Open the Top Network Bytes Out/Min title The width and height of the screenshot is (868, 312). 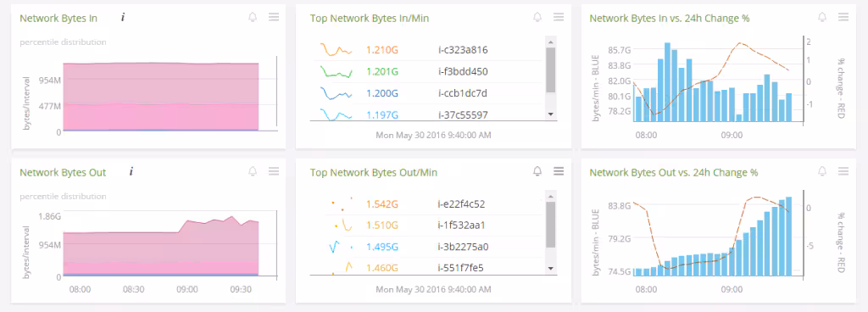[374, 172]
